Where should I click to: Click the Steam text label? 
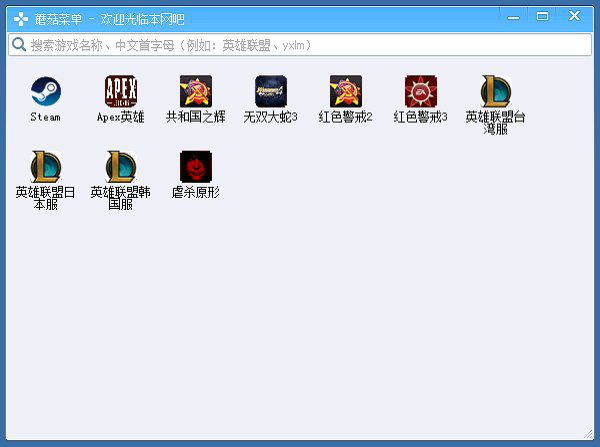[46, 117]
